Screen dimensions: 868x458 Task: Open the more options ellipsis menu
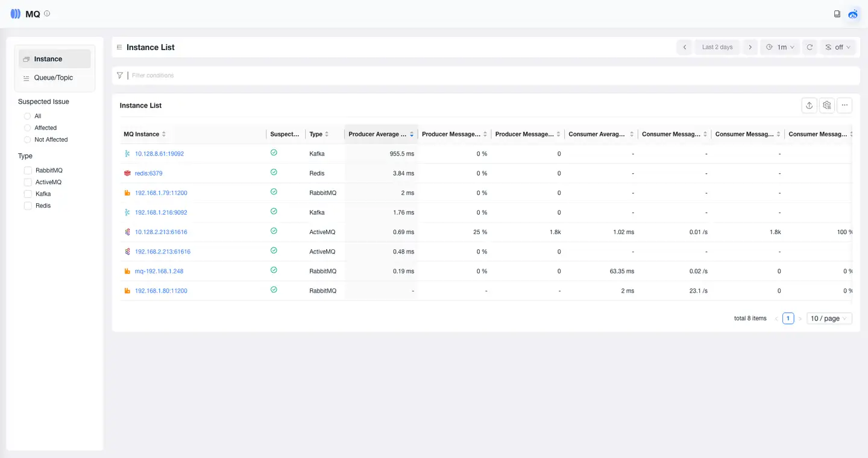(x=844, y=106)
